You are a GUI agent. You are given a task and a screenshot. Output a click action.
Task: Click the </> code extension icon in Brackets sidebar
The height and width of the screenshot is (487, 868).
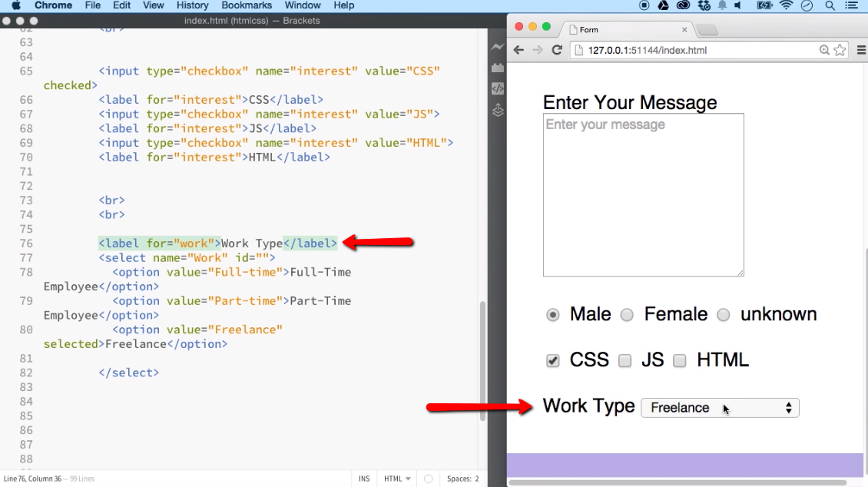(498, 88)
